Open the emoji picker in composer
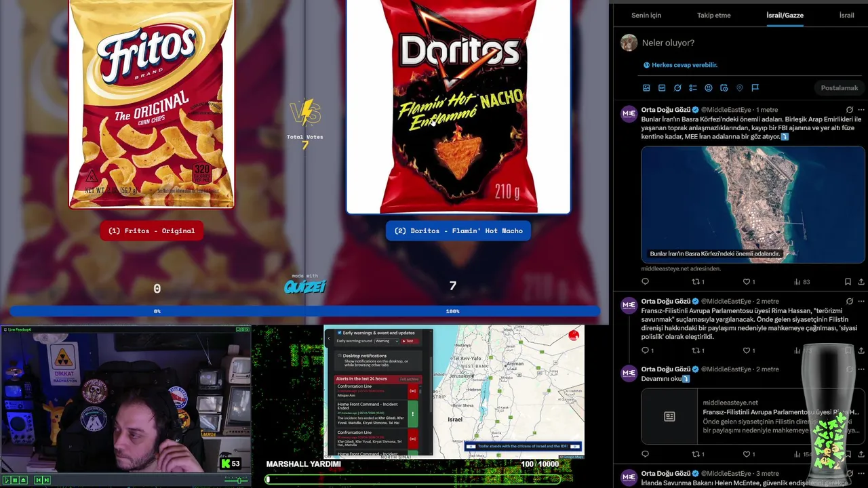868x488 pixels. (x=709, y=87)
